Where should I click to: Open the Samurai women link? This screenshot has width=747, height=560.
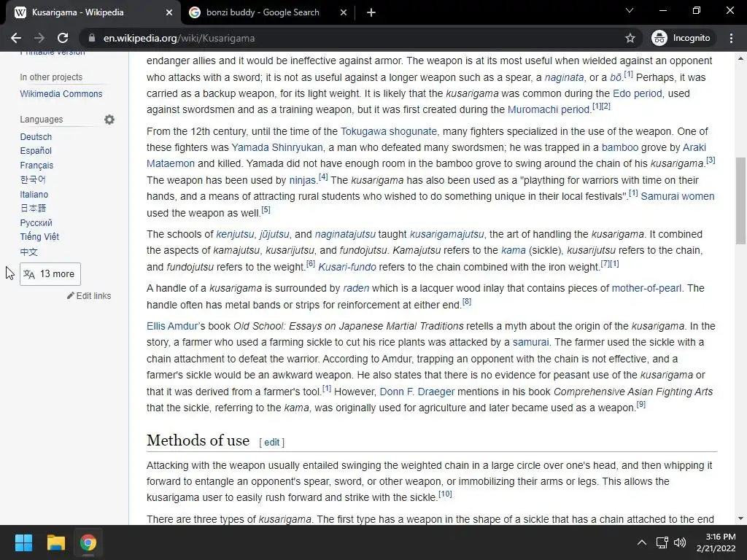click(x=678, y=196)
